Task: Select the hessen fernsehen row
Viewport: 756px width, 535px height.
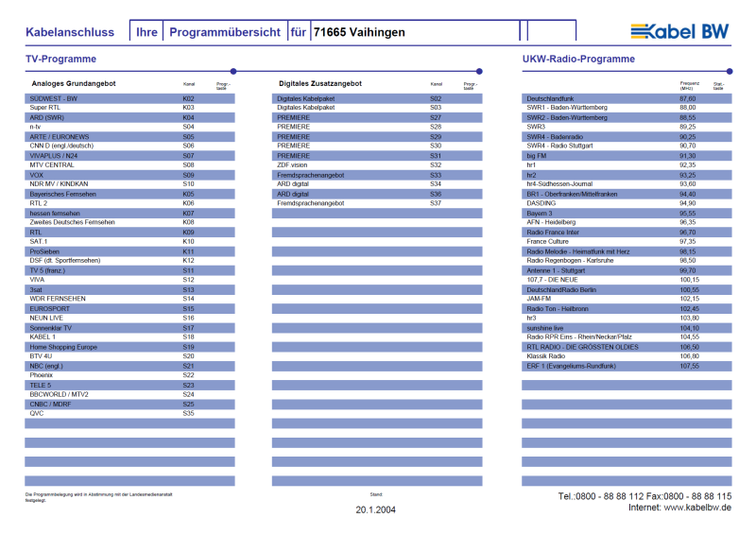Action: 129,214
